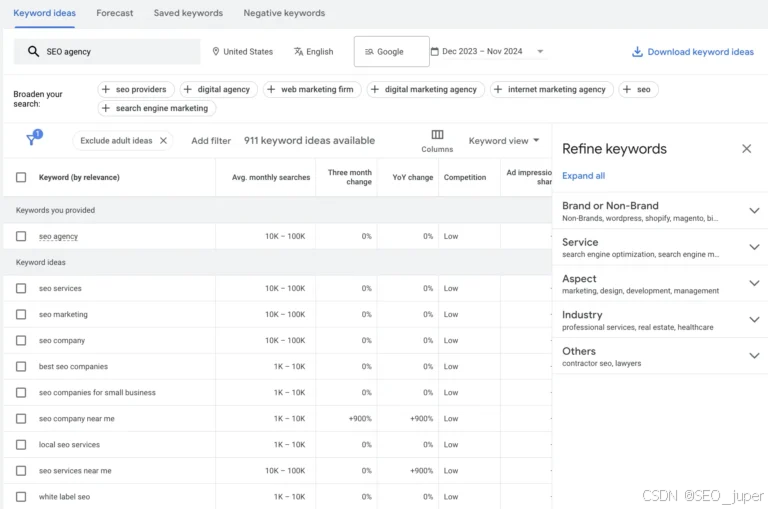The width and height of the screenshot is (768, 509).
Task: Switch to the Forecast tab
Action: 115,13
